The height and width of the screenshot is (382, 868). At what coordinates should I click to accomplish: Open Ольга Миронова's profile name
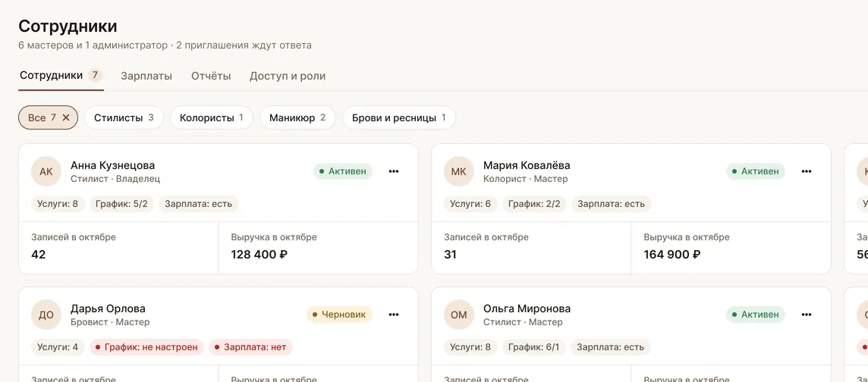pos(527,308)
